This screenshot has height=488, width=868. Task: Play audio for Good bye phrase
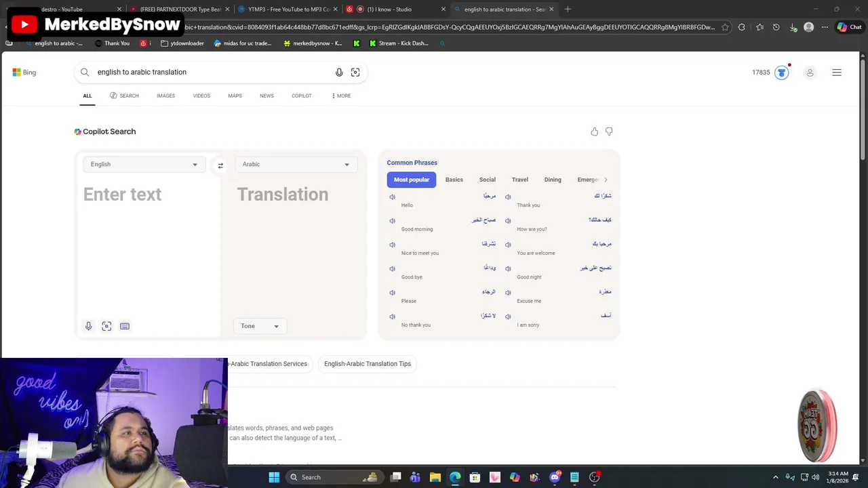coord(392,269)
